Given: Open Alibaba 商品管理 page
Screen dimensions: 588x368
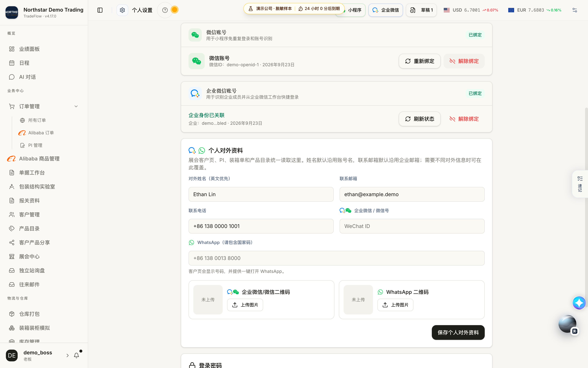Looking at the screenshot, I should pyautogui.click(x=44, y=159).
